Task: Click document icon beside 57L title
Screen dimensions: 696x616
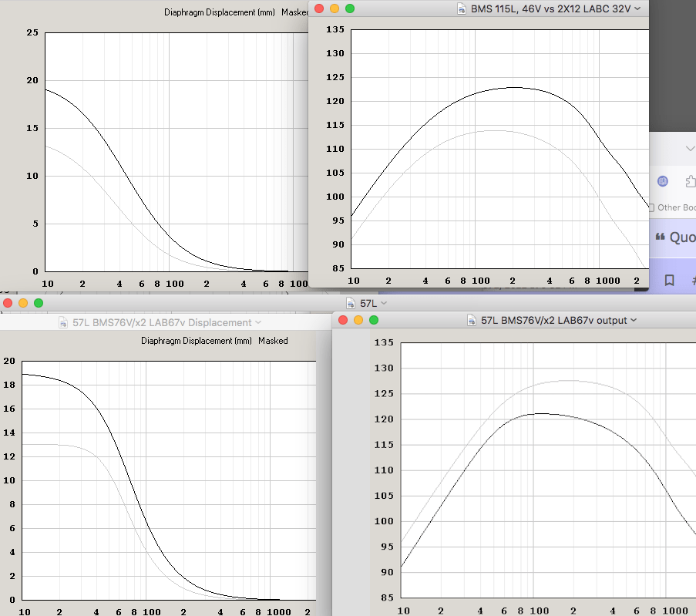Action: click(x=351, y=303)
